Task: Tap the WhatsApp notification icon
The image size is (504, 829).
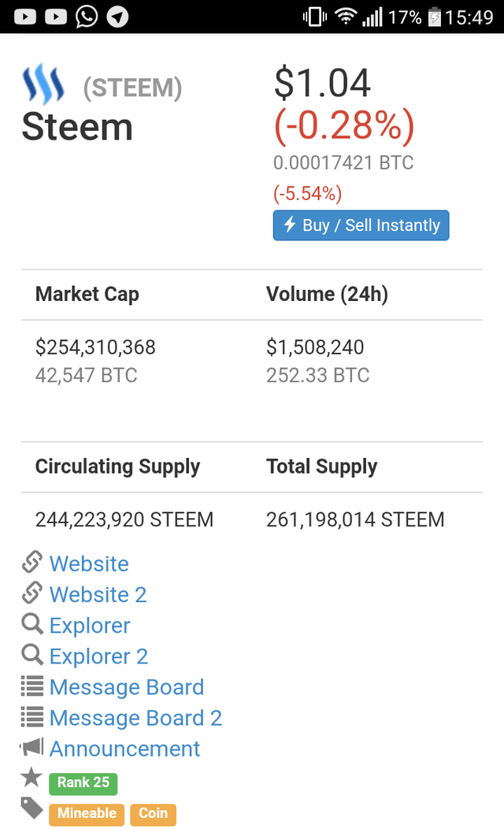Action: point(87,17)
